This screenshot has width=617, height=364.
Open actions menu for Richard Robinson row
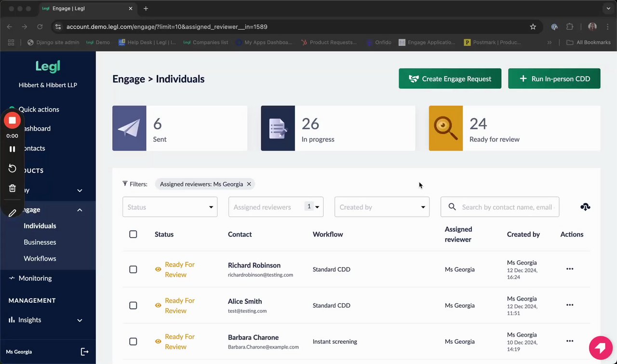point(570,269)
